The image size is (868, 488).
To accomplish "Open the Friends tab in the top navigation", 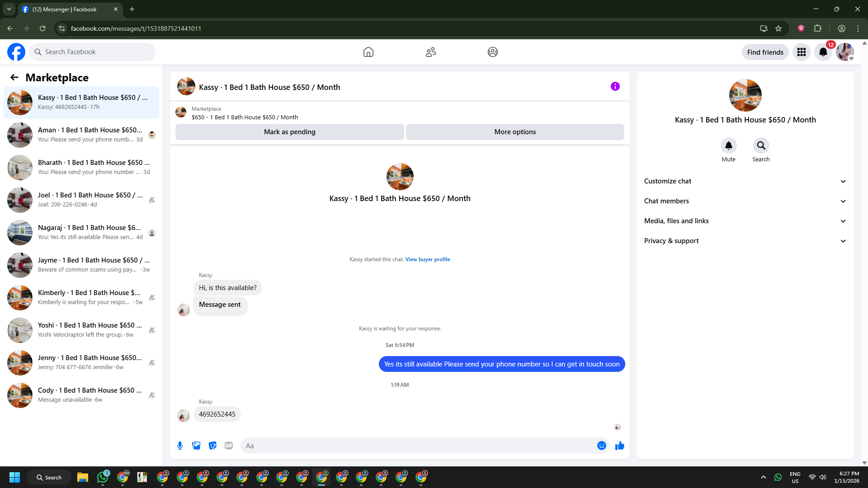I will click(x=430, y=52).
